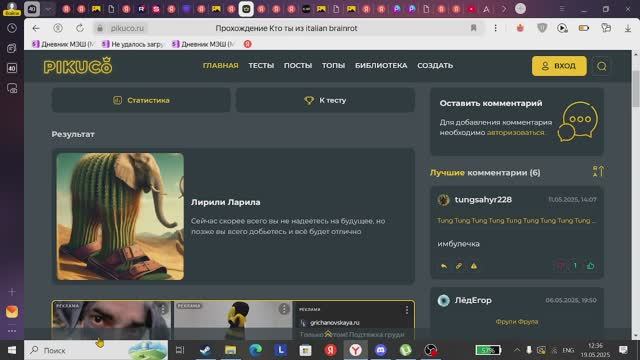640x360 pixels.
Task: Open the grichanovskaya.ru ad link
Action: pos(334,323)
